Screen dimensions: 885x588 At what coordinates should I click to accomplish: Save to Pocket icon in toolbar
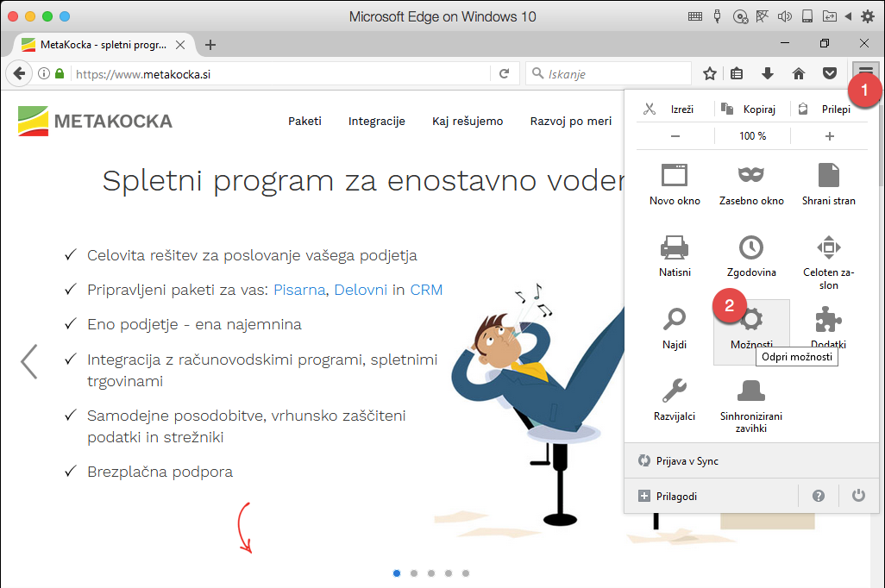tap(829, 73)
